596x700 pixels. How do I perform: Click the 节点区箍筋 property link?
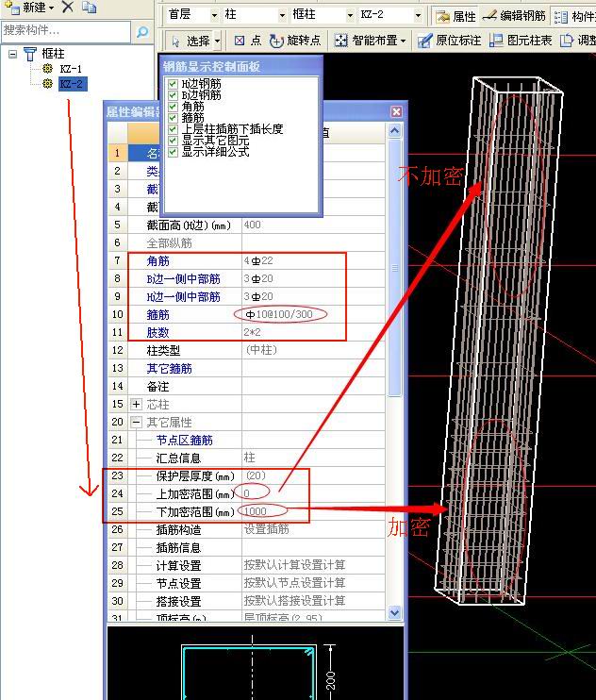pos(184,441)
